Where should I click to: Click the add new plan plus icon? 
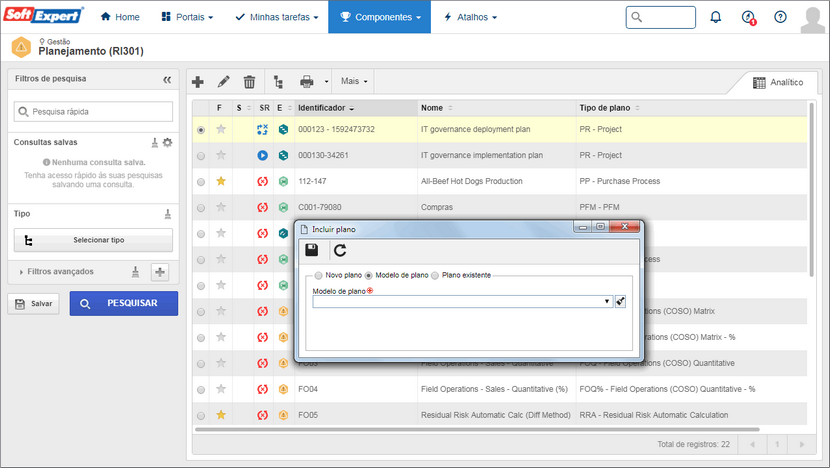[198, 82]
